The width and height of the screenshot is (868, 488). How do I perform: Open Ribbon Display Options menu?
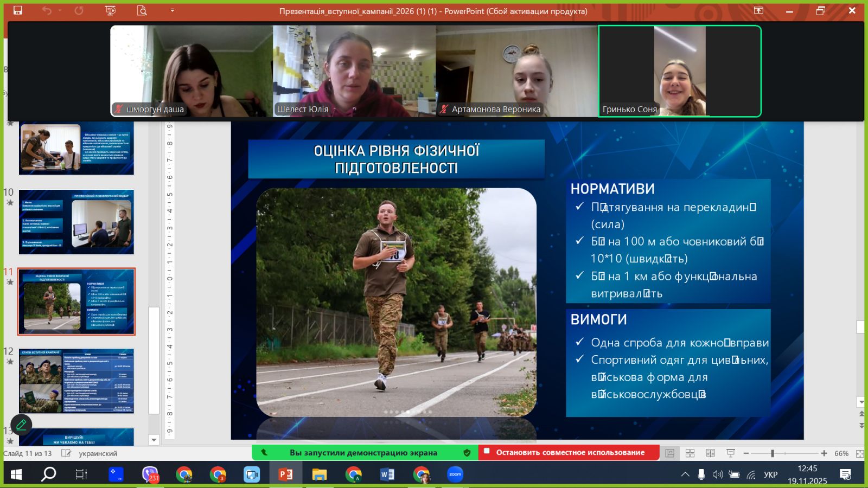point(758,10)
